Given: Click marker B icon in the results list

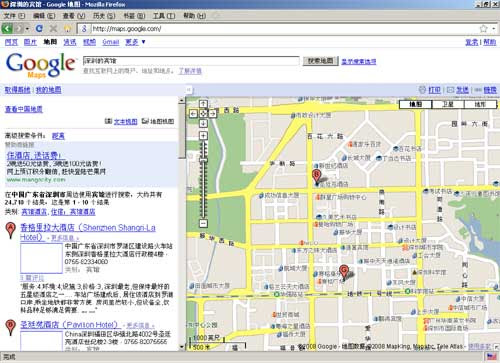Looking at the screenshot, I should point(11,327).
